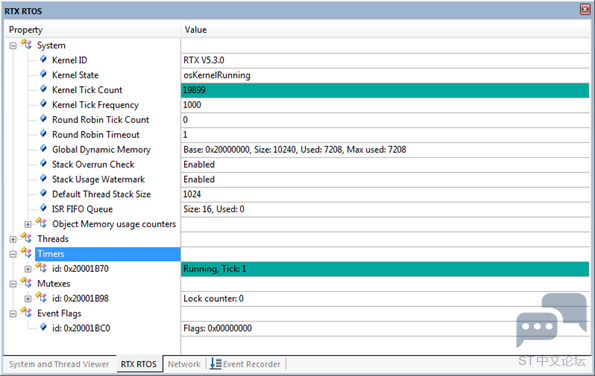Select the Kernel ID row label

[x=69, y=60]
